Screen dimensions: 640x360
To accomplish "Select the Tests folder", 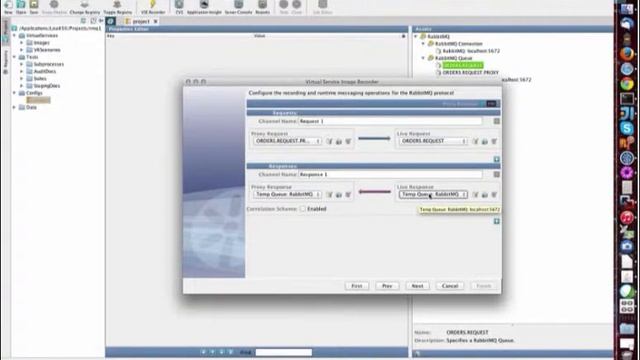I will (x=32, y=57).
